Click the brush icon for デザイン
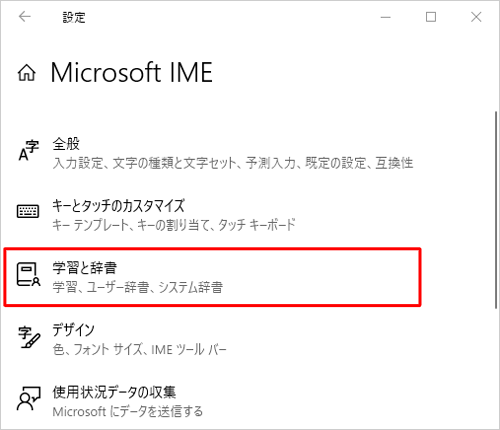Screen dimensions: 500x430 coord(29,337)
